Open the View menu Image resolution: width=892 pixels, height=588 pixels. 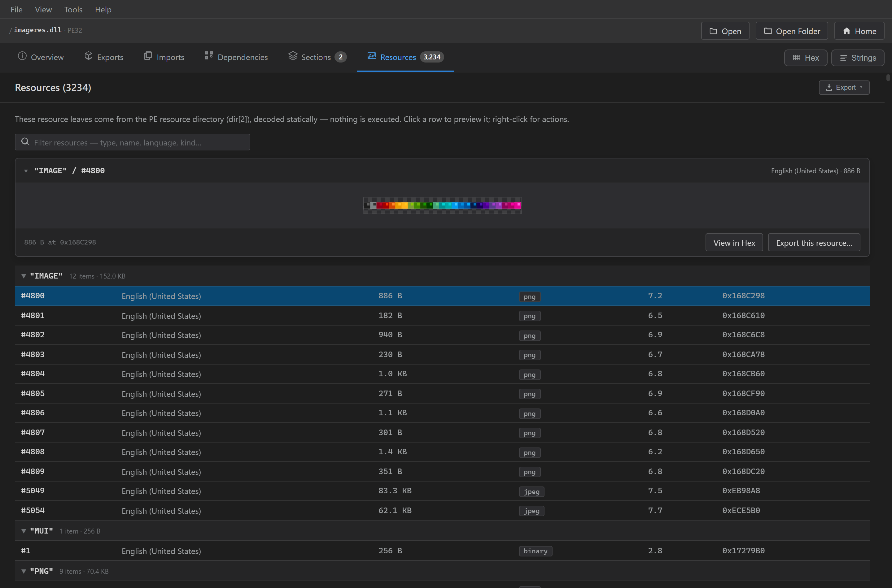pyautogui.click(x=43, y=9)
